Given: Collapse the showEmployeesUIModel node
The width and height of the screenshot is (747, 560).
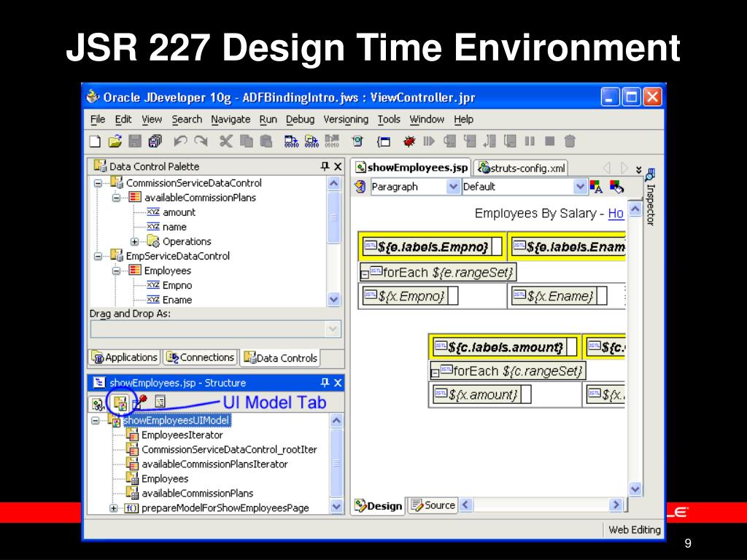Looking at the screenshot, I should pyautogui.click(x=96, y=421).
